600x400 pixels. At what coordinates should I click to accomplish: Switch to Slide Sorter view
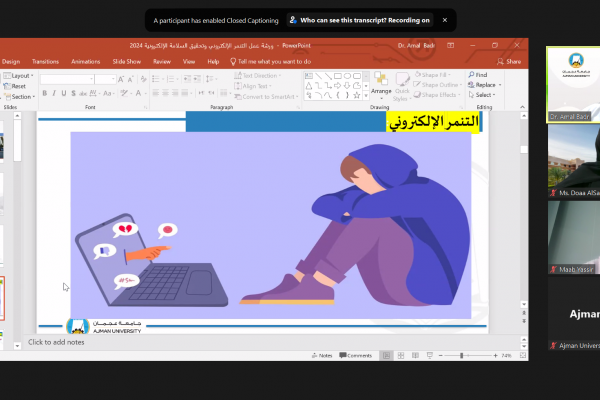click(x=401, y=356)
